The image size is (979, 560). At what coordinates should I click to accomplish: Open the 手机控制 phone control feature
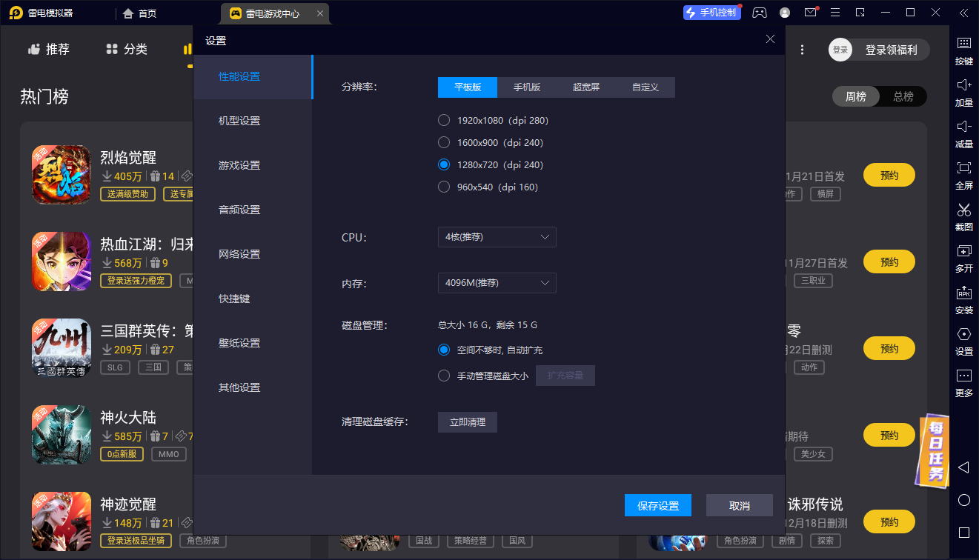(711, 13)
